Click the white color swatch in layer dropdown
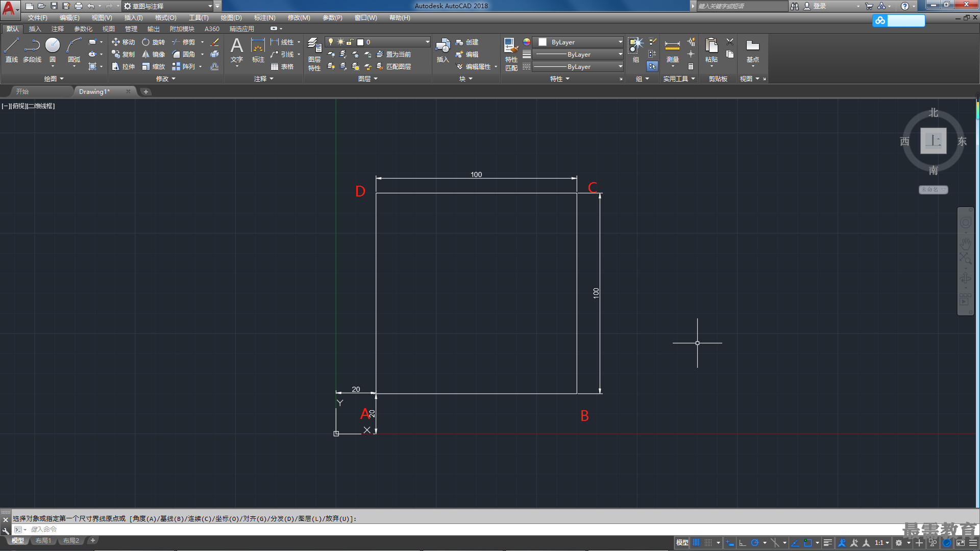 360,42
